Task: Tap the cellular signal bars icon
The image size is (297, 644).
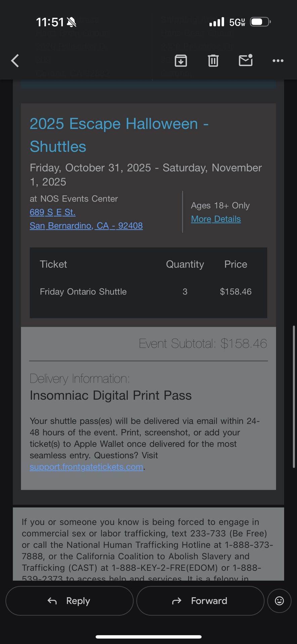Action: 216,22
